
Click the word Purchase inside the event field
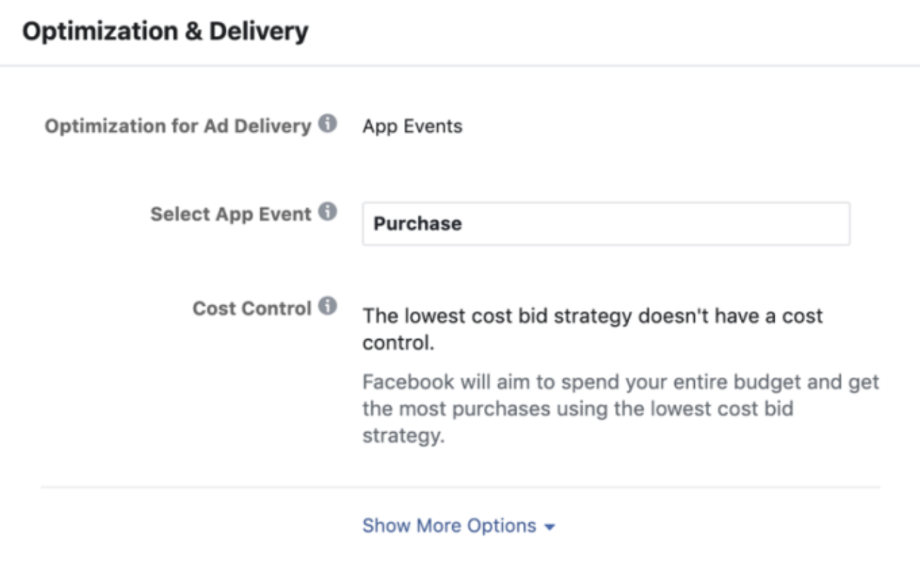(418, 224)
